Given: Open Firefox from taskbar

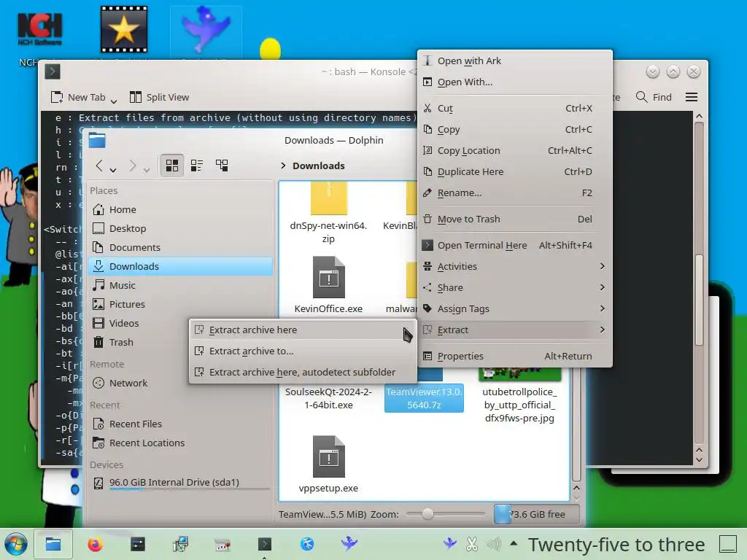Looking at the screenshot, I should tap(96, 544).
